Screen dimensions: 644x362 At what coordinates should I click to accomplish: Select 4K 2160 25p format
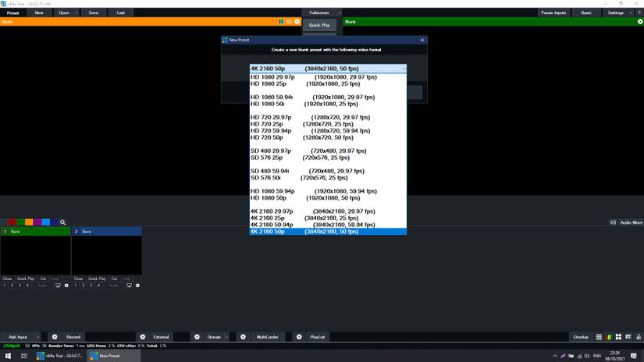[x=328, y=218]
